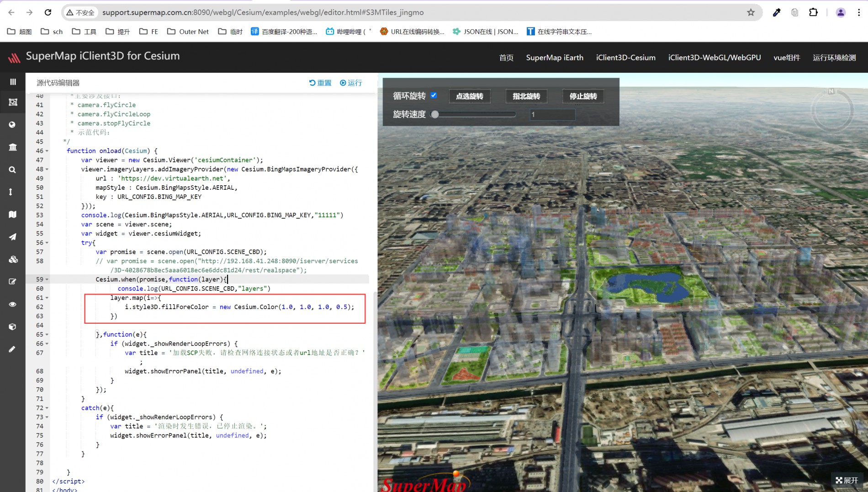Viewport: 868px width, 492px height.
Task: Fold the error function at line 65
Action: click(47, 335)
